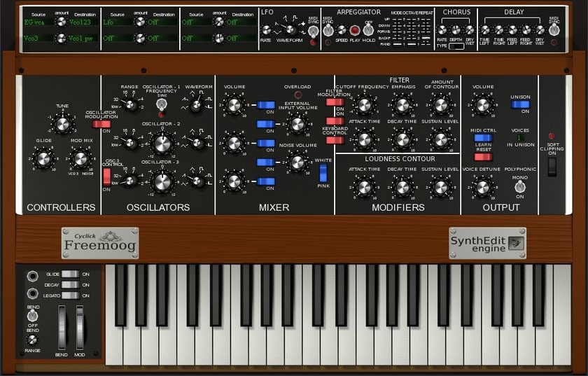This screenshot has height=376, width=588.
Task: Click the External Input Volume knob
Action: tap(297, 124)
